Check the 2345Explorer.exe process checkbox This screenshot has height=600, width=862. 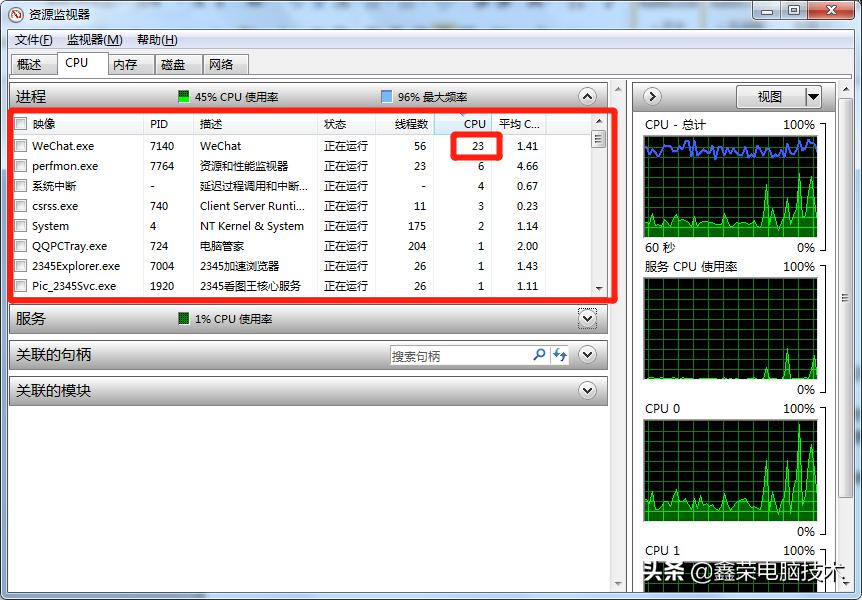(21, 265)
